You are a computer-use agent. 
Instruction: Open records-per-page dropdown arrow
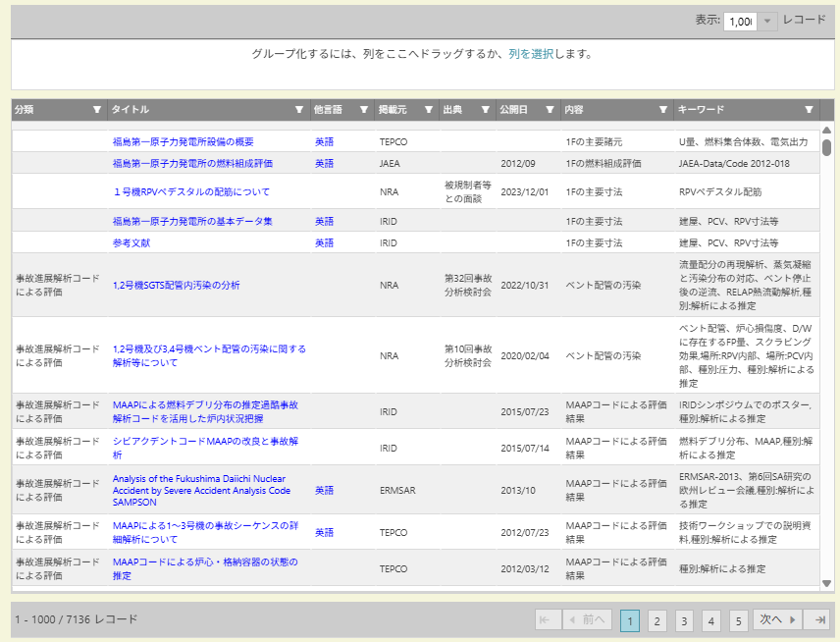point(767,22)
